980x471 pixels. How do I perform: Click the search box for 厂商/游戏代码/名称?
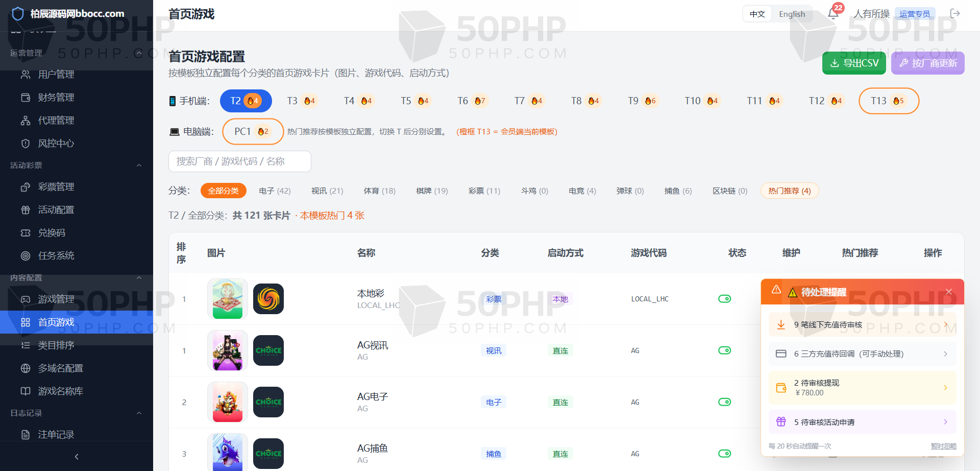pos(240,161)
